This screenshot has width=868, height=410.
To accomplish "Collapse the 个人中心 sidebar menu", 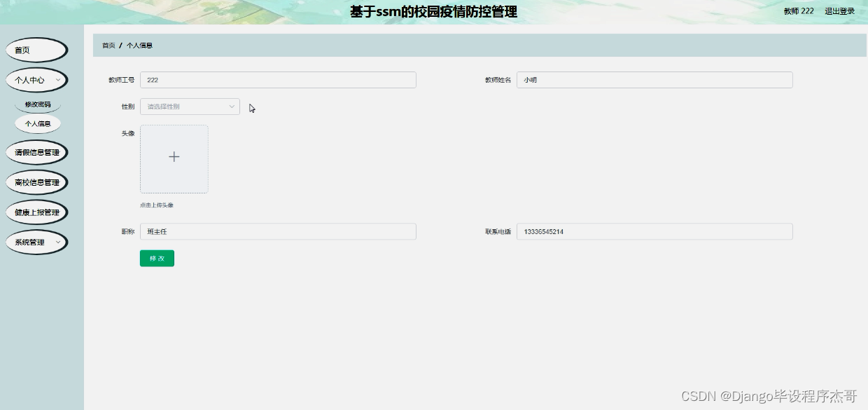I will pyautogui.click(x=37, y=81).
